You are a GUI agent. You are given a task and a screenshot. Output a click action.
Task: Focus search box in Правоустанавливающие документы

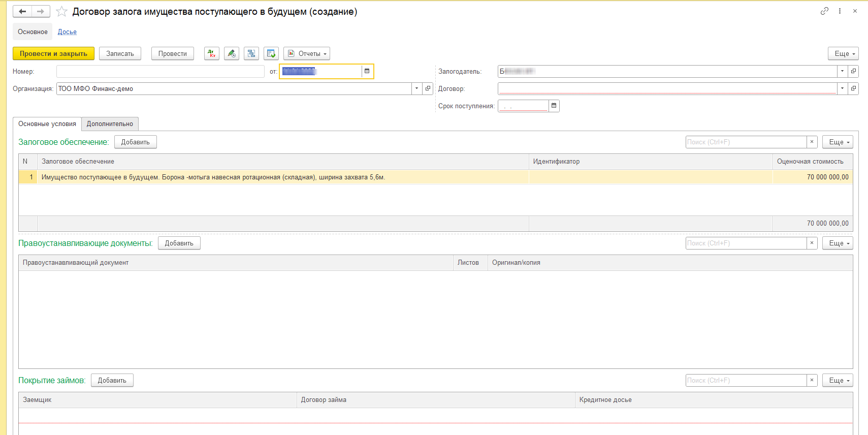coord(746,243)
